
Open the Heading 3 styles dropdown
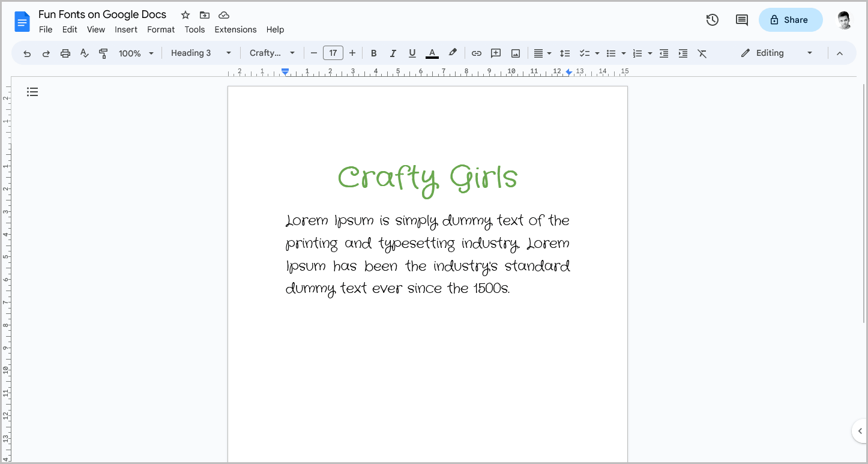(201, 53)
